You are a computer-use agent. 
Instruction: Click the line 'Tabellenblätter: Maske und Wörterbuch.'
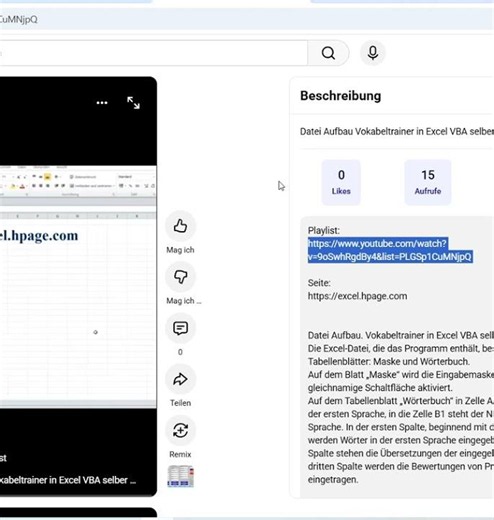pos(389,361)
